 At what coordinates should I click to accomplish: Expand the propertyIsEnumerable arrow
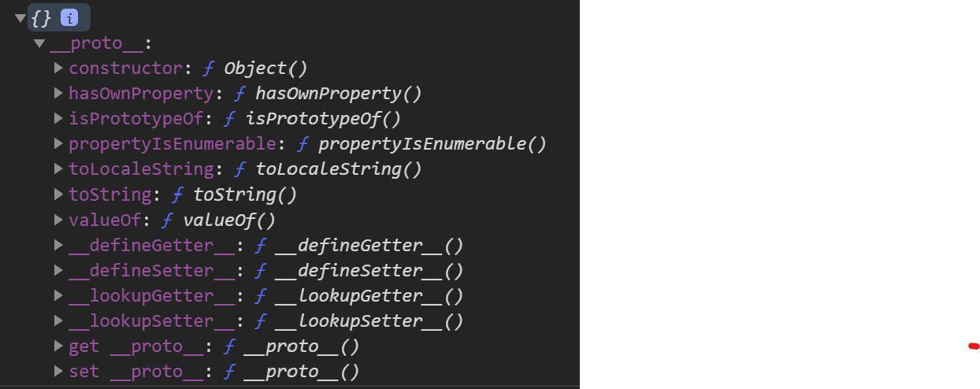[58, 143]
